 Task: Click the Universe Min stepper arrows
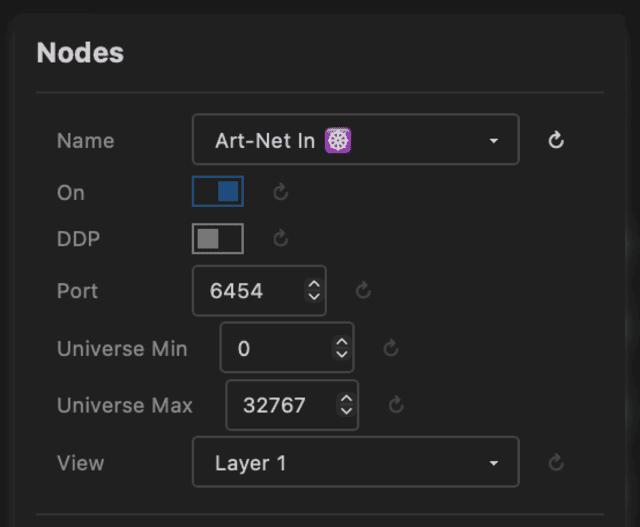342,348
